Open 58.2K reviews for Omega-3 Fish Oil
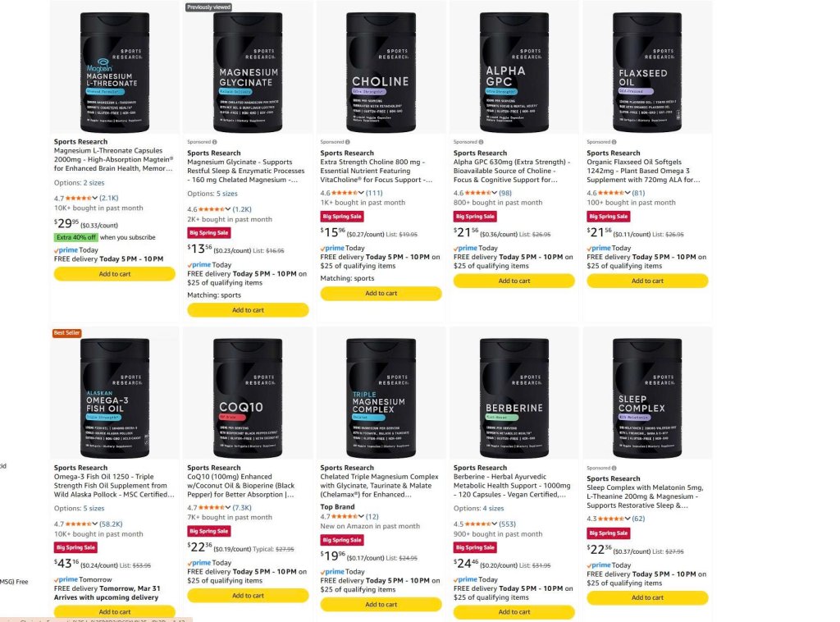This screenshot has width=840, height=622. (x=111, y=524)
